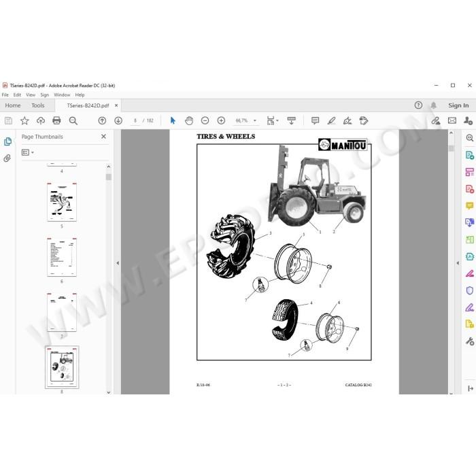Open notifications bell icon
476x476 pixels.
click(x=434, y=105)
